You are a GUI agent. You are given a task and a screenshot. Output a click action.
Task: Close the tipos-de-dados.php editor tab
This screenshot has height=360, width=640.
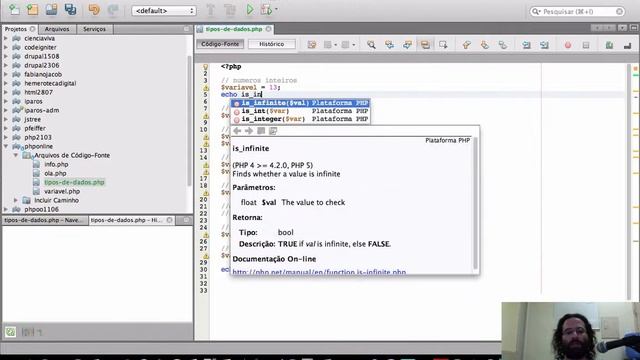click(269, 29)
